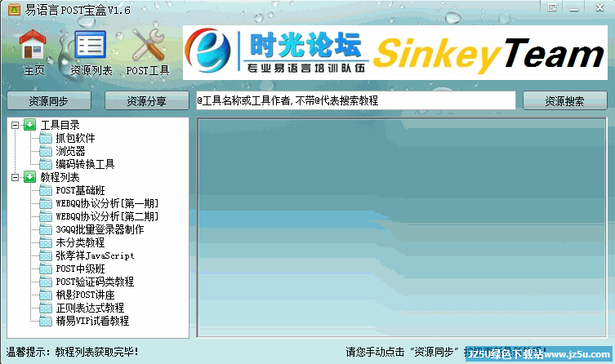Select 张孝祥JavaScript tutorial folder

click(95, 255)
